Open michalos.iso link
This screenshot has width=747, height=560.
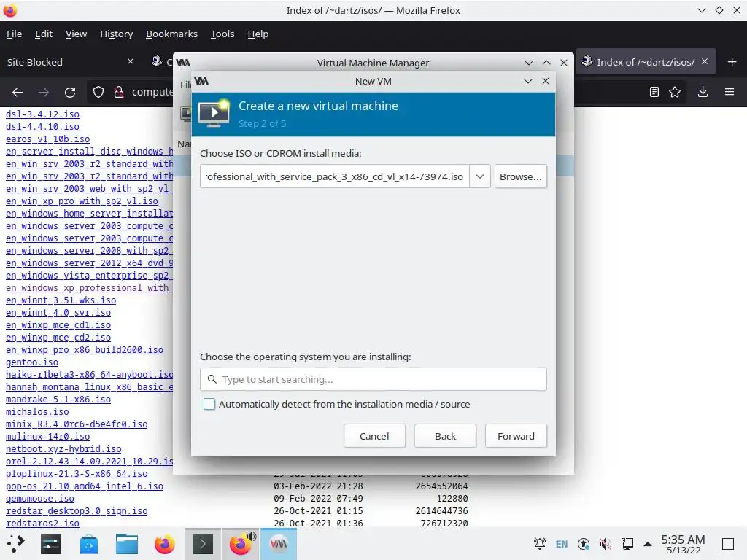point(37,411)
